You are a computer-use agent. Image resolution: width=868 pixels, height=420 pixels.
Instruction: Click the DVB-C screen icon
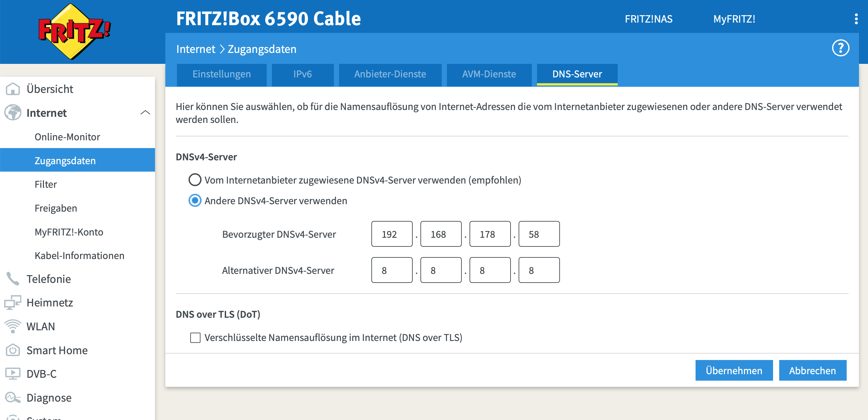coord(13,374)
